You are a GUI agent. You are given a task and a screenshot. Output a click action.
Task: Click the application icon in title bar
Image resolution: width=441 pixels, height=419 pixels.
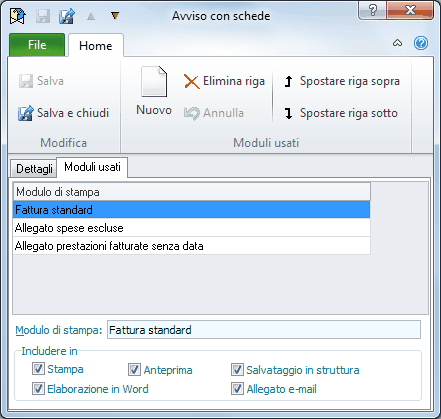(x=18, y=16)
